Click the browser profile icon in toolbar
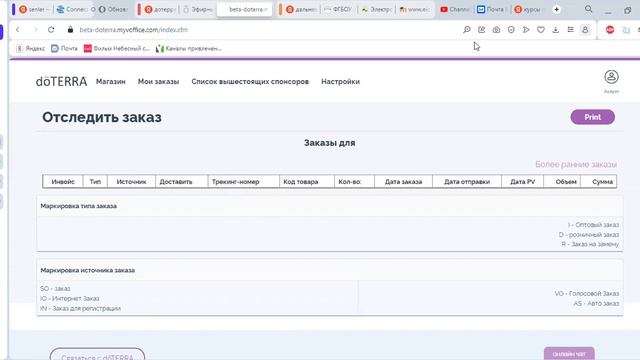The image size is (640, 360). 585,30
